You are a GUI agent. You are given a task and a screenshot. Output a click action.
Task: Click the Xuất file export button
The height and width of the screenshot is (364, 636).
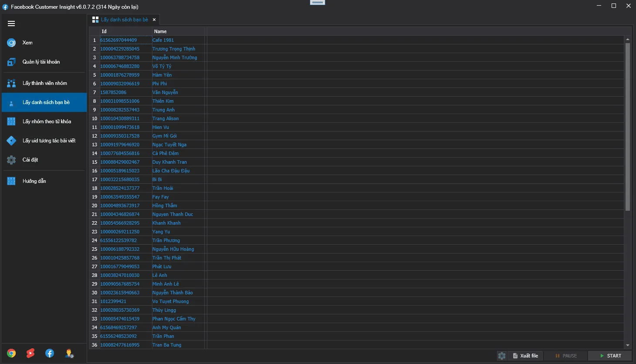525,356
